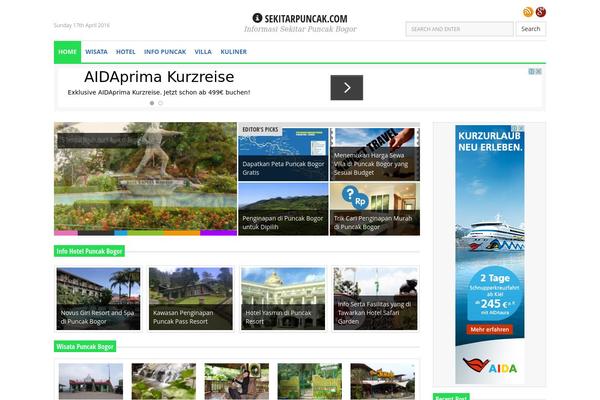The height and width of the screenshot is (400, 600).
Task: Open Menemukan Harga Sewa Villa article
Action: click(375, 154)
